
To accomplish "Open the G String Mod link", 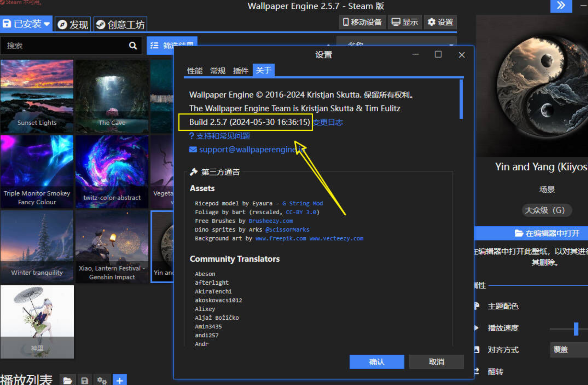I will pos(302,203).
